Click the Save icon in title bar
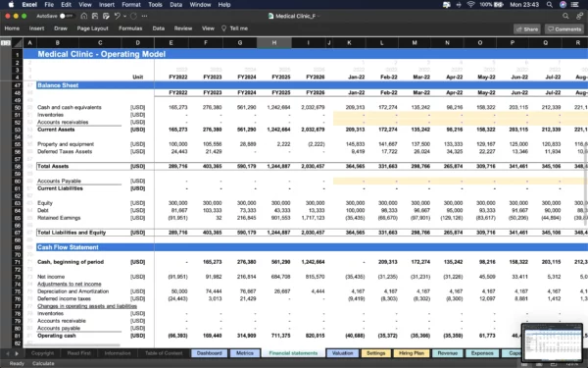Viewport: 588px width, 368px height. coord(95,16)
